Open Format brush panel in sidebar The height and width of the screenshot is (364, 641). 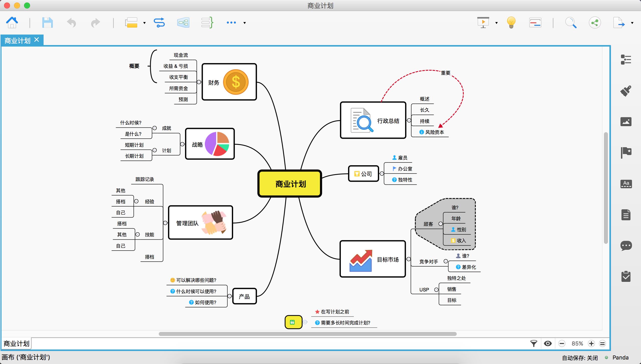click(x=626, y=91)
